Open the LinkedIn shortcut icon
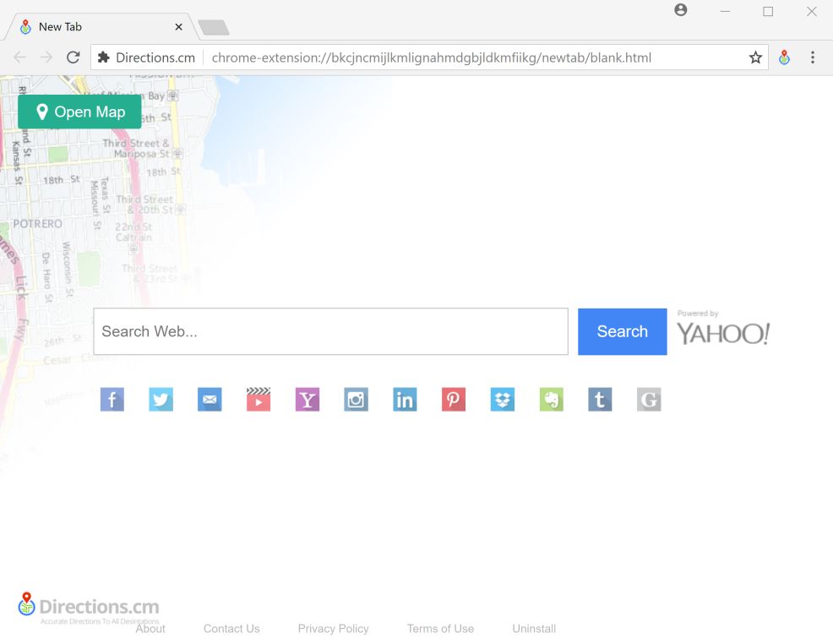The height and width of the screenshot is (644, 833). 405,400
